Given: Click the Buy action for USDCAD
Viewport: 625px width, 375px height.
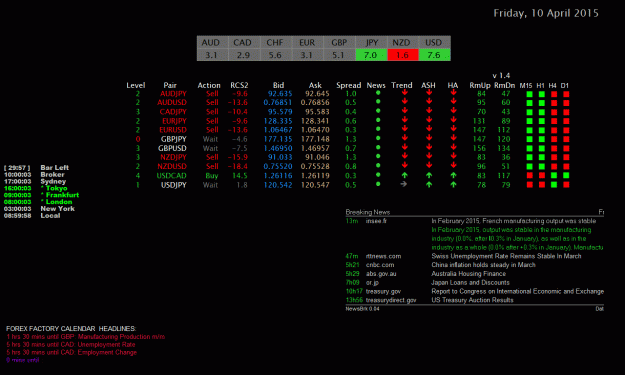Looking at the screenshot, I should [212, 176].
